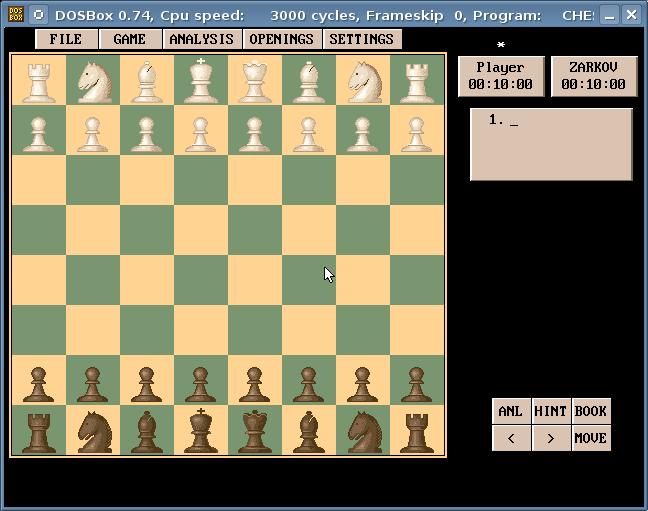Viewport: 648px width, 511px height.
Task: Select the white knight beside the top-right rook
Action: click(363, 81)
